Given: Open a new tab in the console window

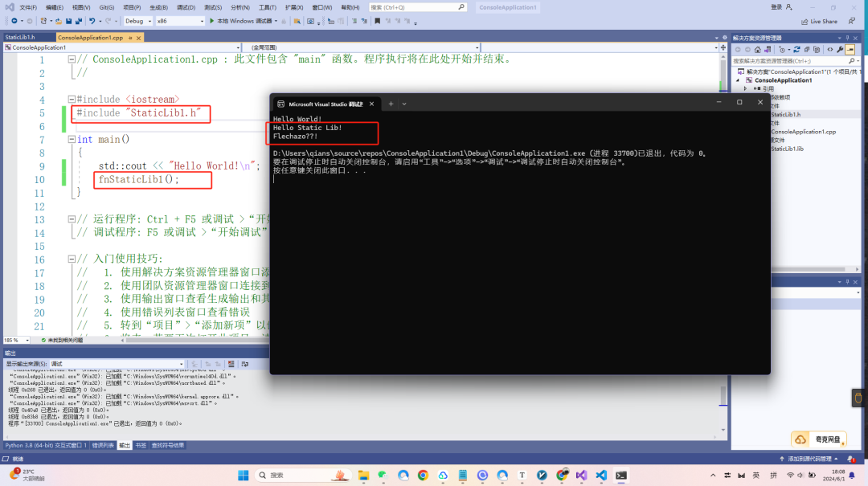Looking at the screenshot, I should (391, 104).
